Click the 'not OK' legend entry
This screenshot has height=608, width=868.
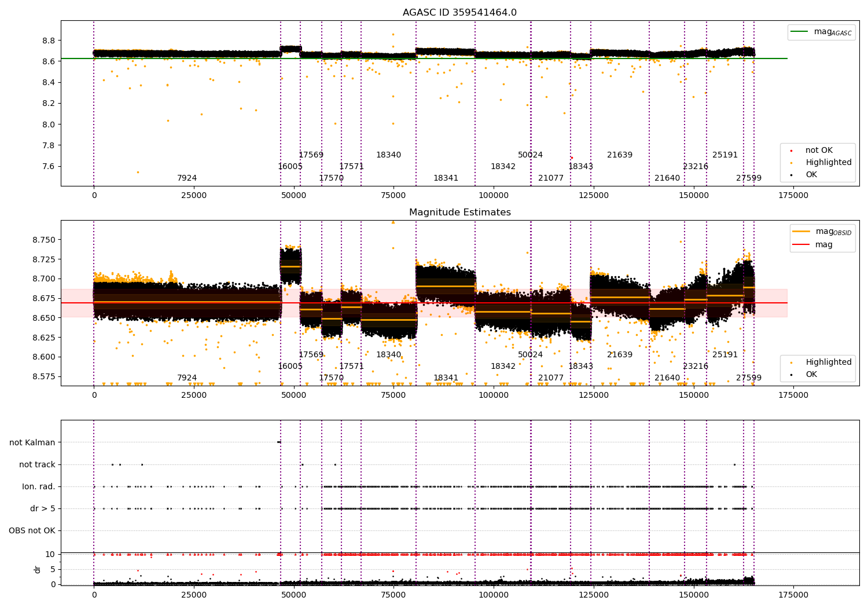[x=819, y=151]
